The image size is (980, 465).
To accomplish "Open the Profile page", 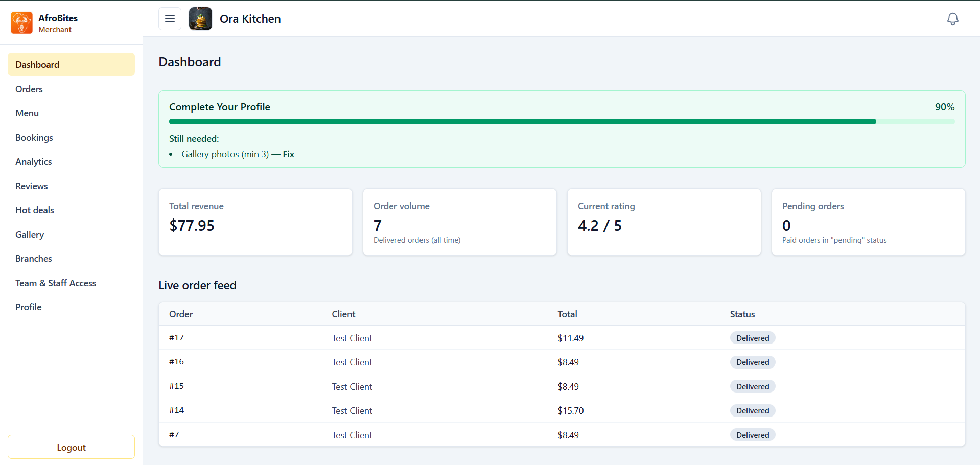I will click(71, 307).
